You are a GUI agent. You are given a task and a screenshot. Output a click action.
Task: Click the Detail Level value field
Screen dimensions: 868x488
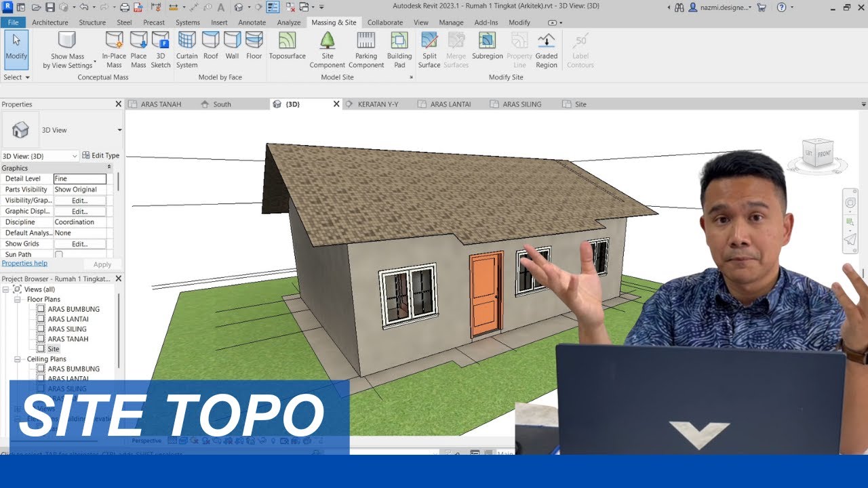[x=80, y=179]
